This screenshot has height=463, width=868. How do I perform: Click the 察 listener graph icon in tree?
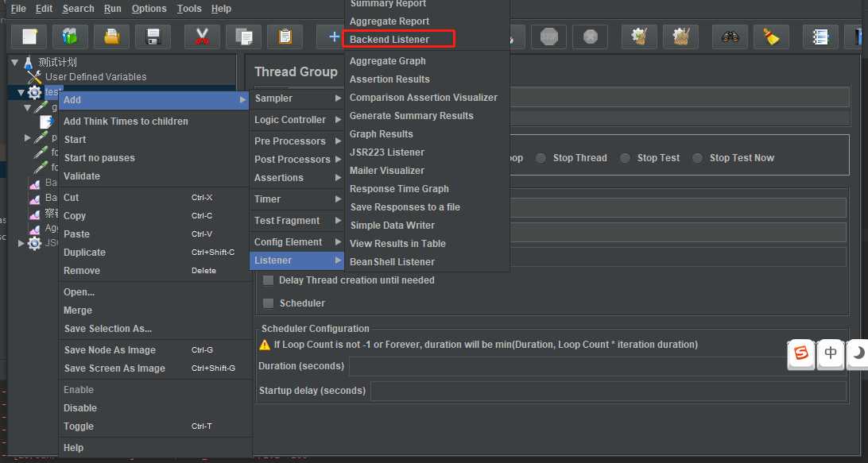click(x=34, y=214)
